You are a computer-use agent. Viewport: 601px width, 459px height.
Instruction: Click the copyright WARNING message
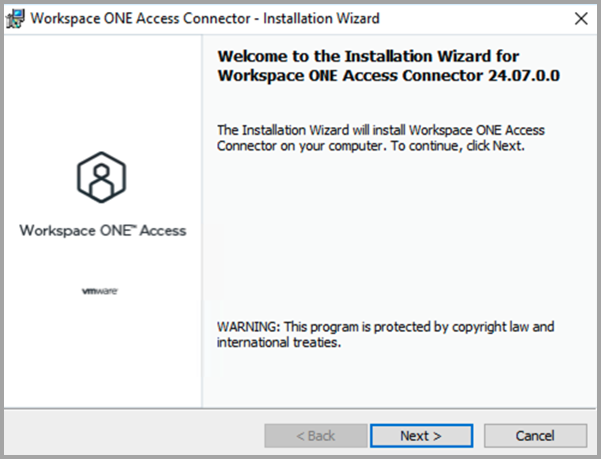point(386,334)
